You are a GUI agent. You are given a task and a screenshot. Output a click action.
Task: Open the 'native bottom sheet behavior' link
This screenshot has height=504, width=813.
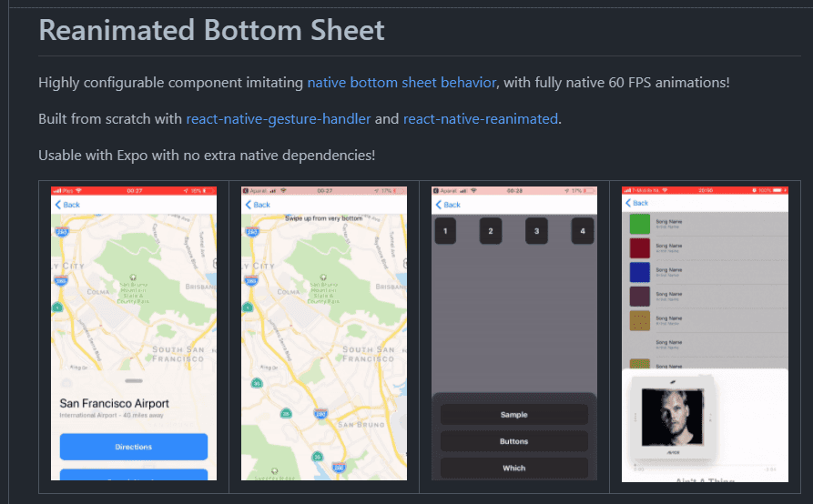click(401, 83)
